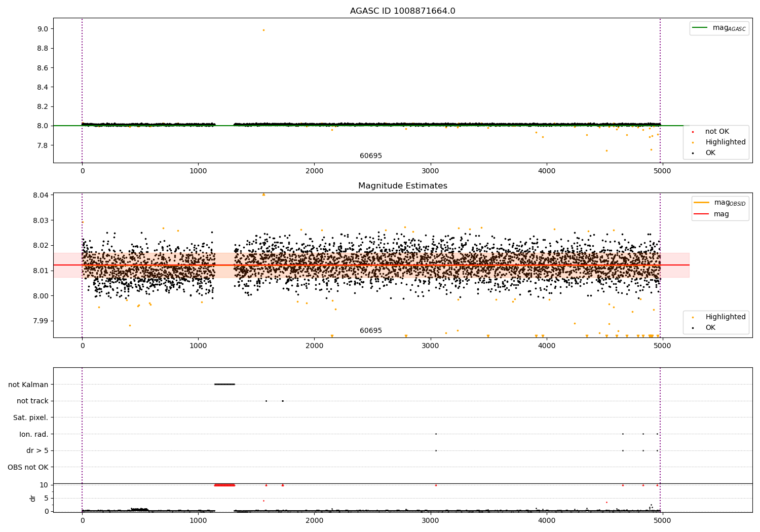Click the green line sample beside mag AGASC
This screenshot has width=760, height=532.
point(700,28)
